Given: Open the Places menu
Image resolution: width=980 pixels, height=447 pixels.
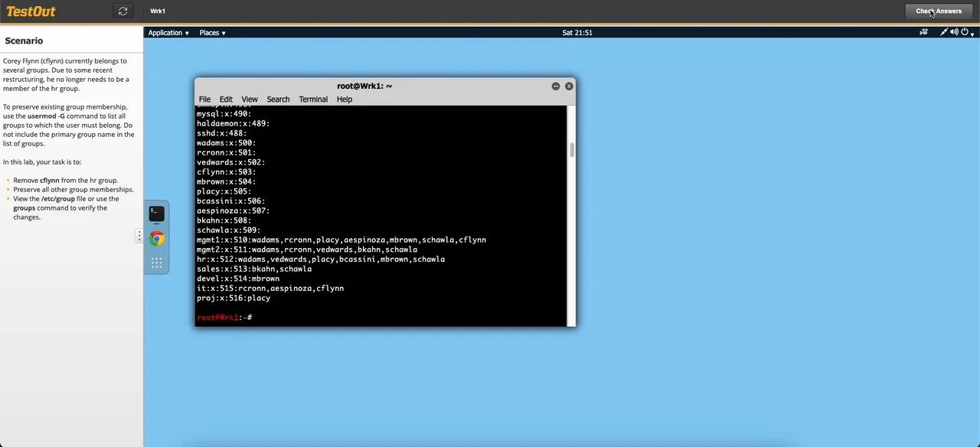Looking at the screenshot, I should coord(212,32).
